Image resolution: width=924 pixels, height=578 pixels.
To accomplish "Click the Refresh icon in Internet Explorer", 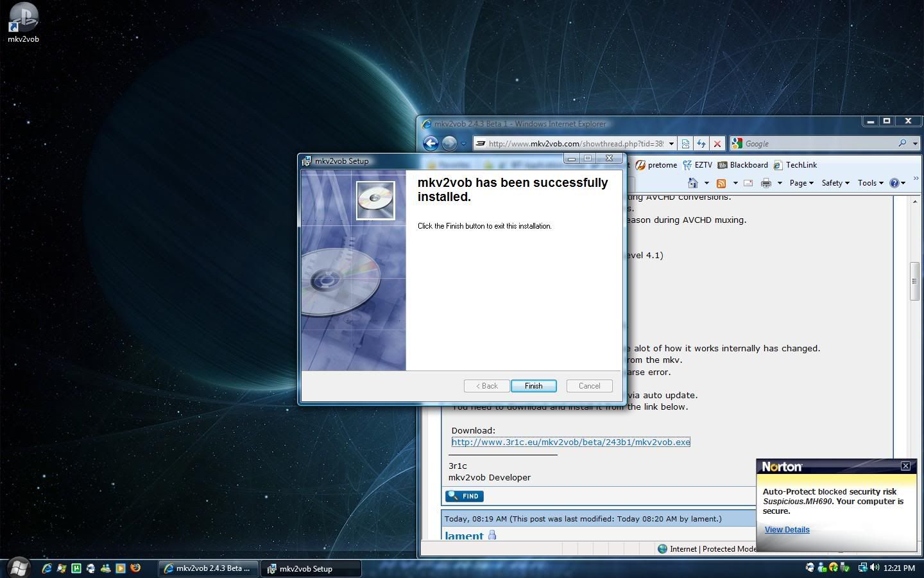I will pyautogui.click(x=701, y=144).
